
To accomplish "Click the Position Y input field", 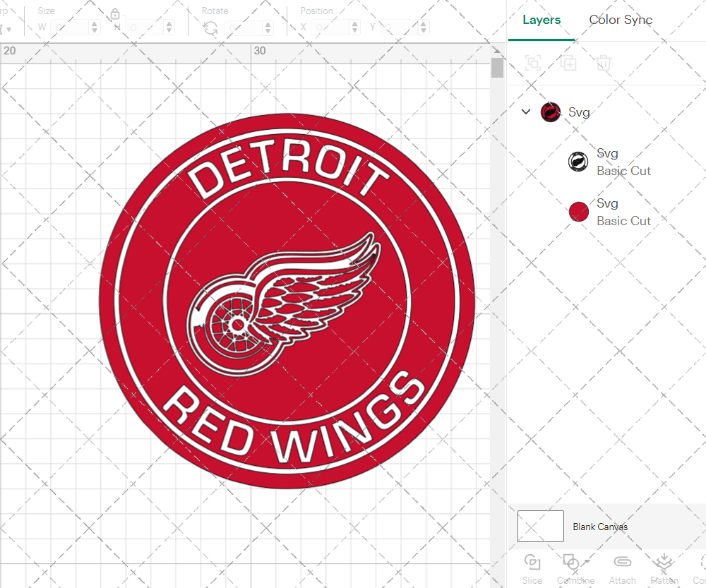I will [398, 28].
